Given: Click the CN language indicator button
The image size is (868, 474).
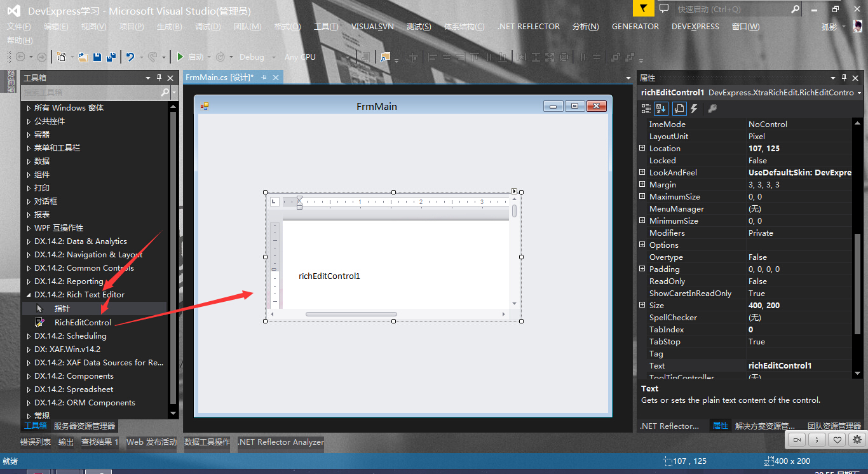Looking at the screenshot, I should pyautogui.click(x=797, y=439).
